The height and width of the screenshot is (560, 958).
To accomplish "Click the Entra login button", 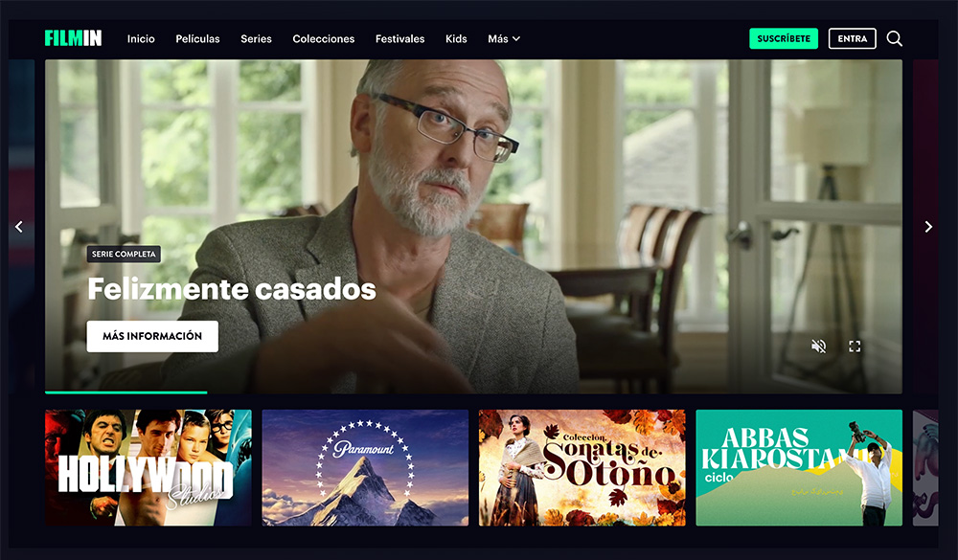I will [x=852, y=38].
